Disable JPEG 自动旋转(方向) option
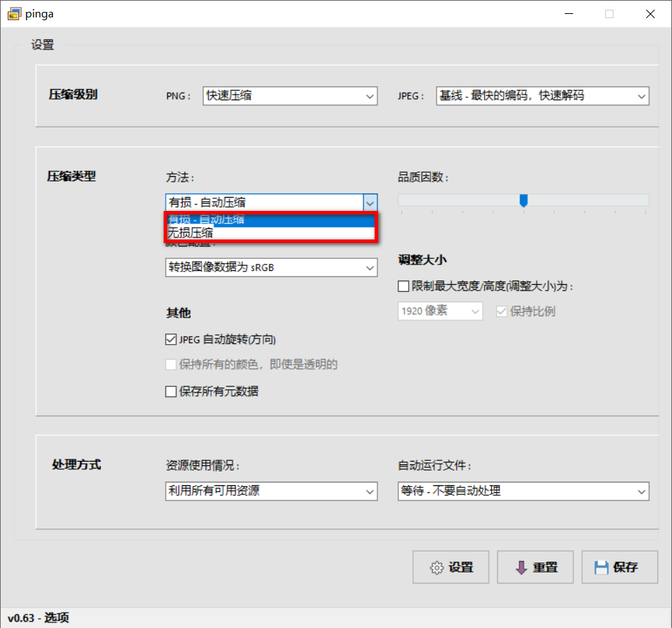 [x=171, y=339]
